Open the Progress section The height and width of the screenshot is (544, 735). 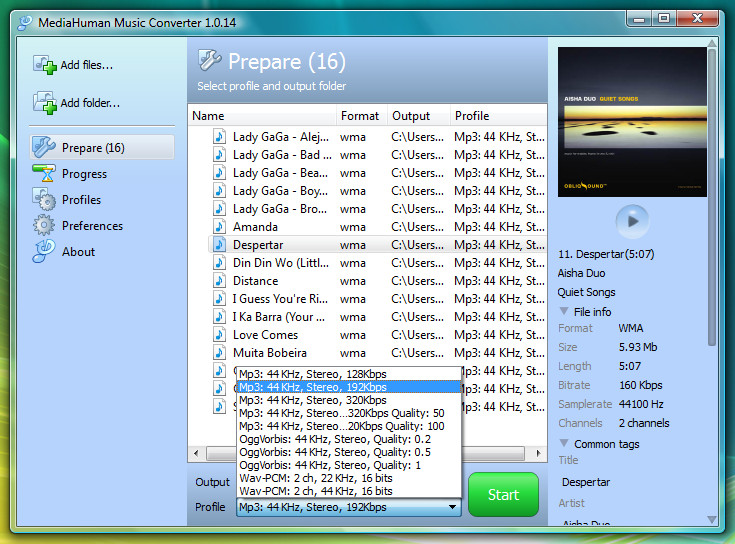pyautogui.click(x=84, y=174)
